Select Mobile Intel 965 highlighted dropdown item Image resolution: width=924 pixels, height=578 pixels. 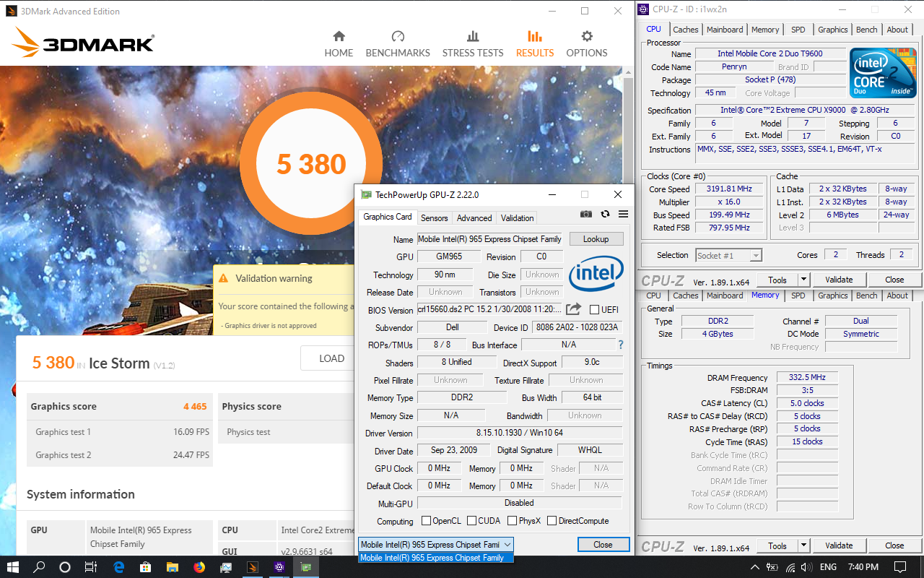pos(436,558)
